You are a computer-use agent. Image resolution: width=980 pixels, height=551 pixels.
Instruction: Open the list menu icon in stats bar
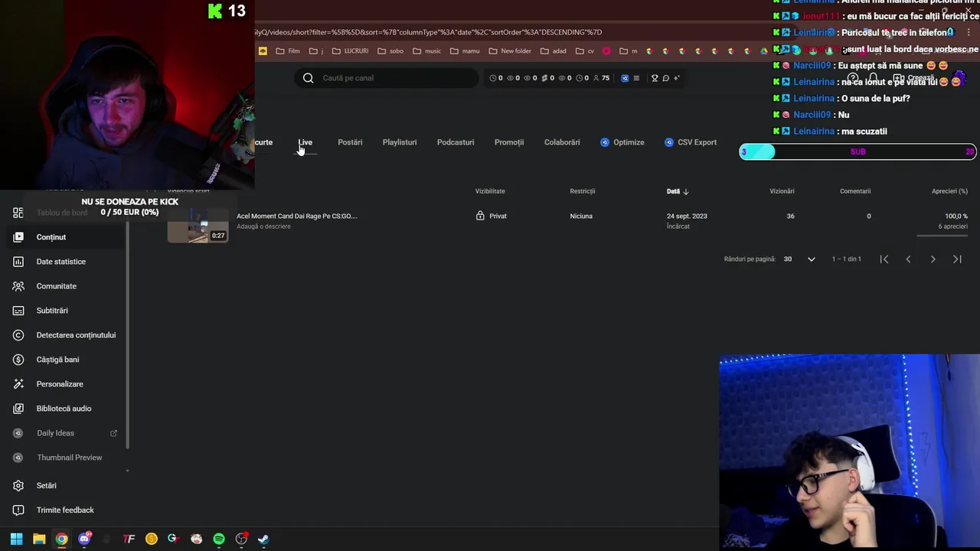[x=635, y=78]
